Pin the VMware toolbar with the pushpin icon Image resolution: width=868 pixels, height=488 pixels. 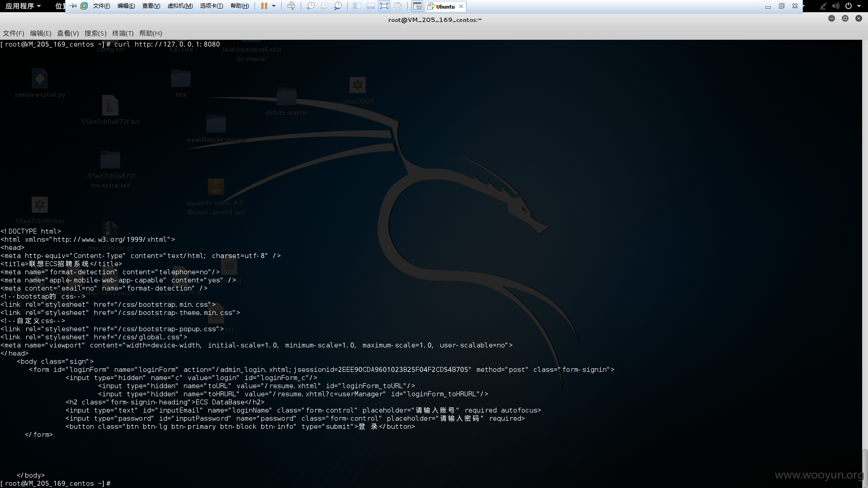point(73,6)
